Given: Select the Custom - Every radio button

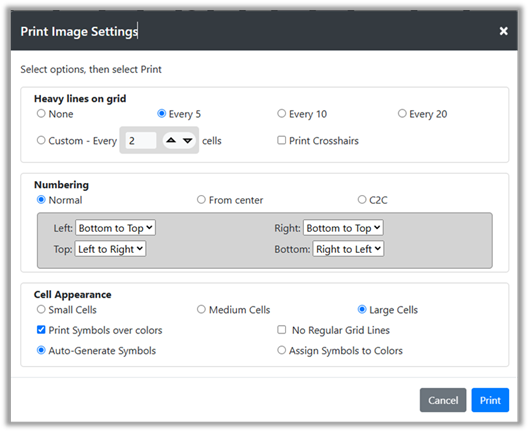Looking at the screenshot, I should point(41,140).
